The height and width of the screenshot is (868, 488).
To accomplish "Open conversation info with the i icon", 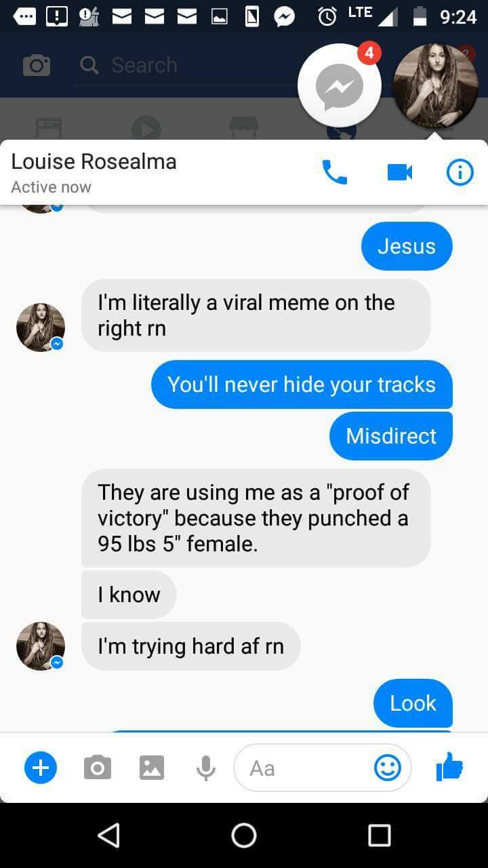I will point(460,172).
